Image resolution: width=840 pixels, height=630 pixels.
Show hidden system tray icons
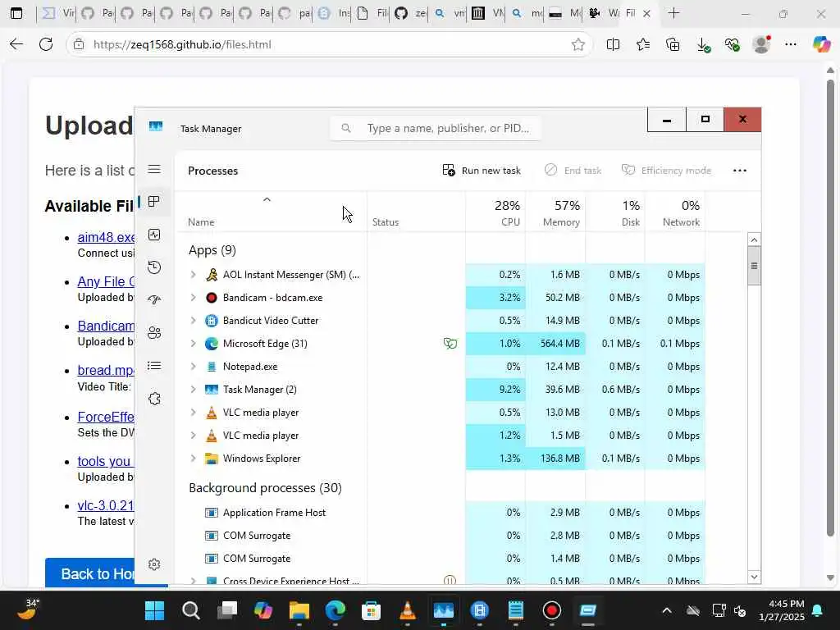pos(666,610)
